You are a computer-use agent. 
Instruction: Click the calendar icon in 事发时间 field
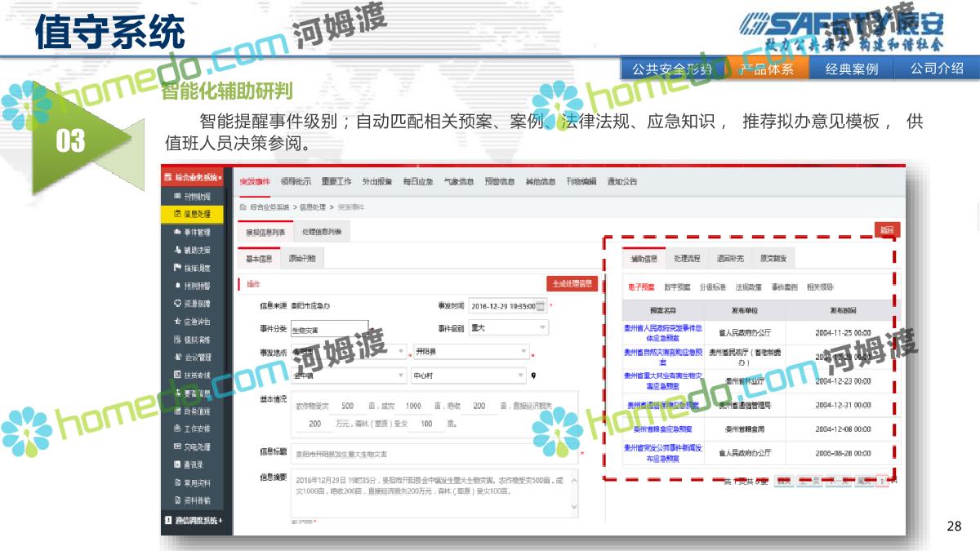click(x=540, y=306)
